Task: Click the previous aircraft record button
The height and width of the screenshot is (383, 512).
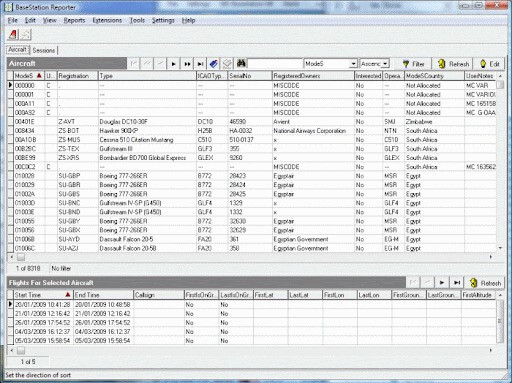Action: pos(160,63)
